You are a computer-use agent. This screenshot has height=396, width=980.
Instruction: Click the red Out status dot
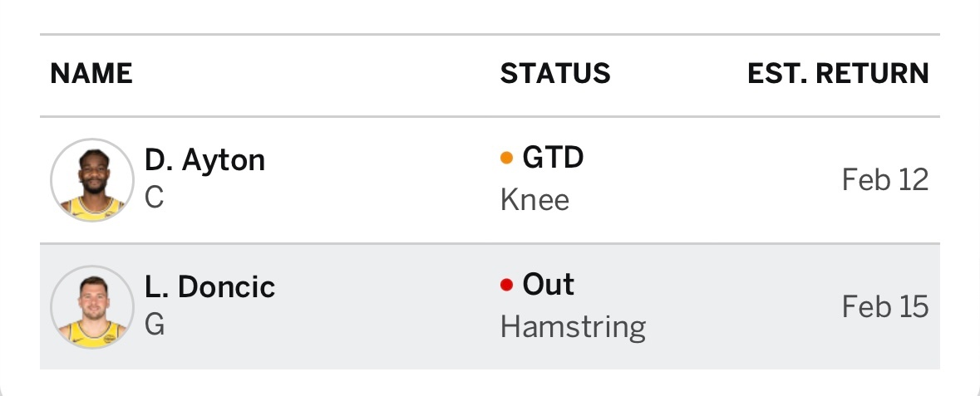pyautogui.click(x=506, y=286)
